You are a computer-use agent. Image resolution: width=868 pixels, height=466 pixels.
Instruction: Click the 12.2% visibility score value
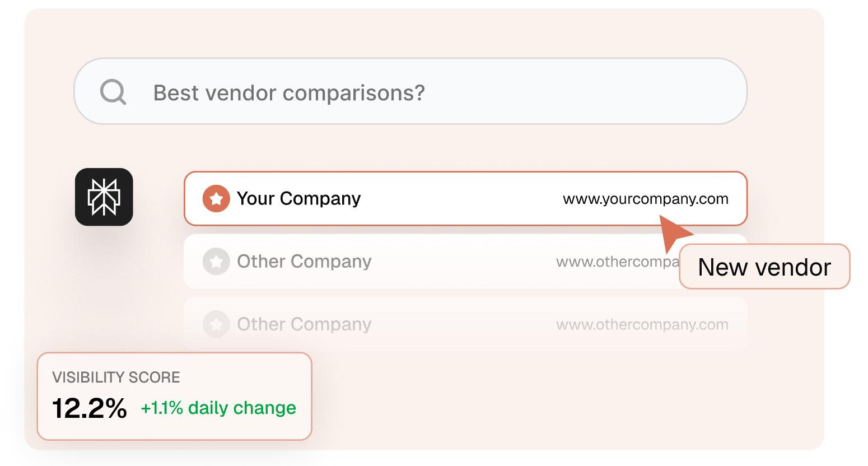pos(90,408)
